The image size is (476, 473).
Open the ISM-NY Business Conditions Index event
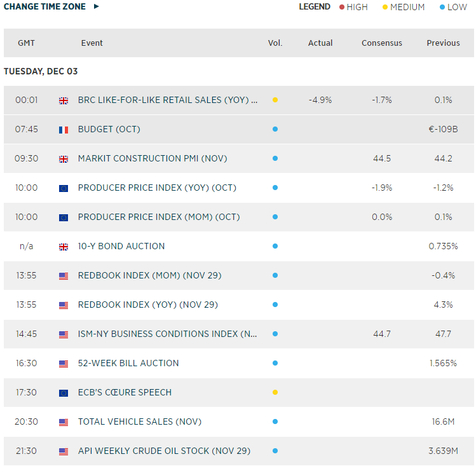(168, 334)
